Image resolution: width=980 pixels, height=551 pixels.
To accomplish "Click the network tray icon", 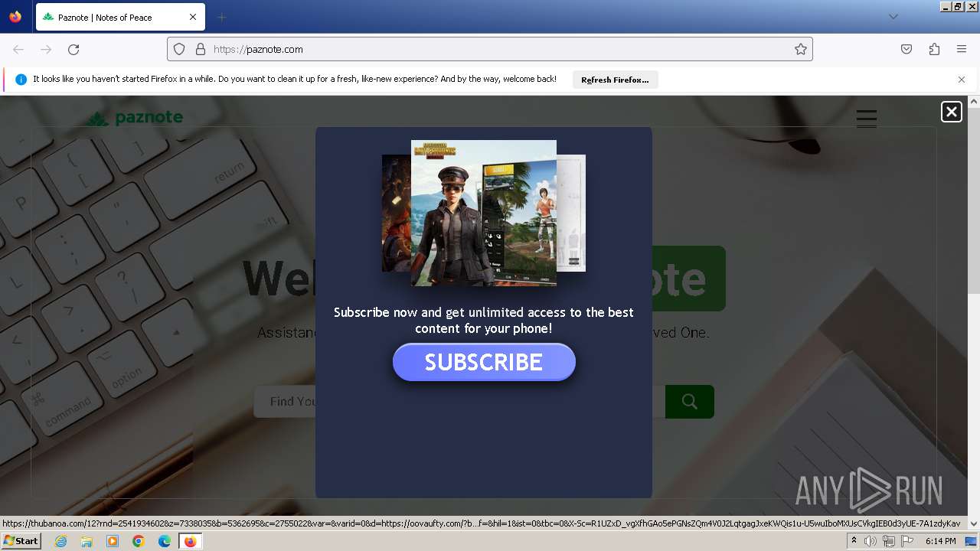I will click(x=889, y=541).
